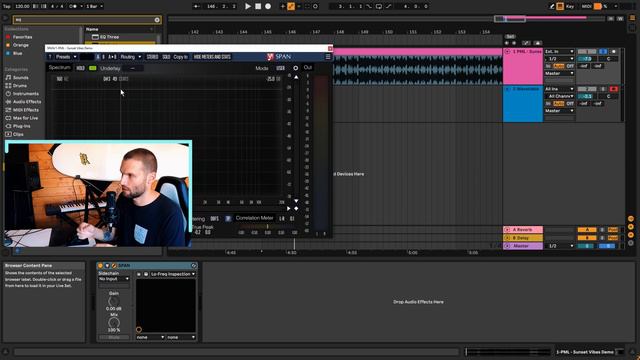Select EQ Three in browser results
The image size is (640, 360).
[109, 37]
